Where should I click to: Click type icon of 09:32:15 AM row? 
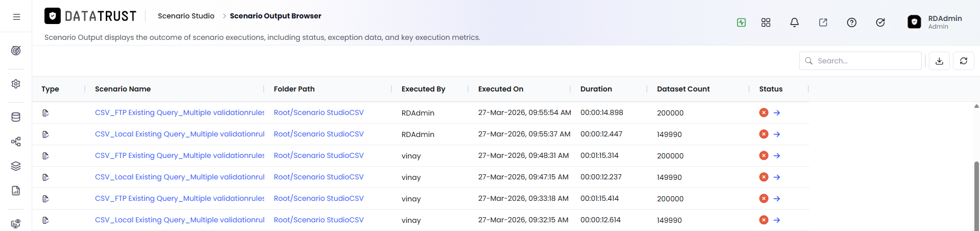(x=45, y=220)
